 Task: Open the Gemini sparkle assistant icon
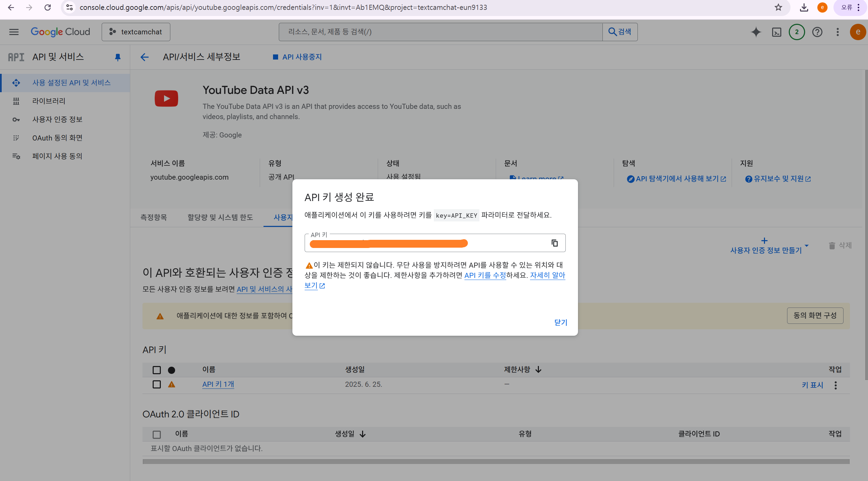pos(756,32)
